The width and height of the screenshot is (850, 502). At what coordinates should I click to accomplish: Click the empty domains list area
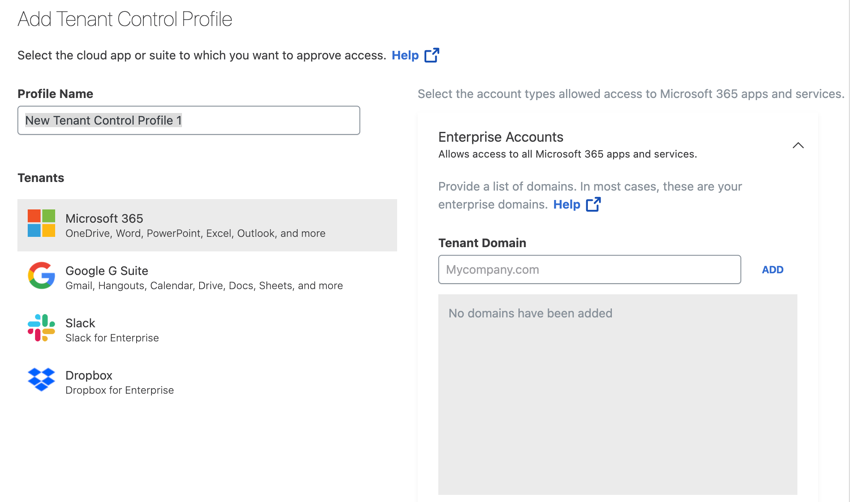(x=617, y=394)
